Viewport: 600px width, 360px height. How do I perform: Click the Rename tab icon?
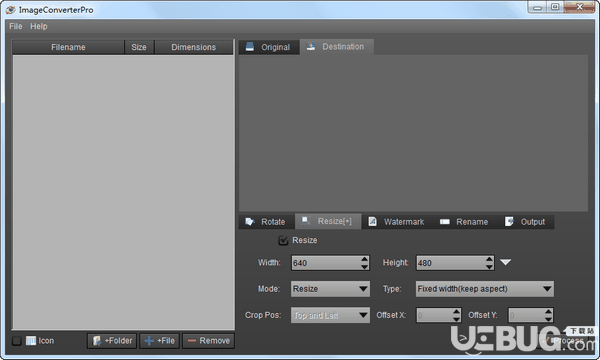pos(445,222)
